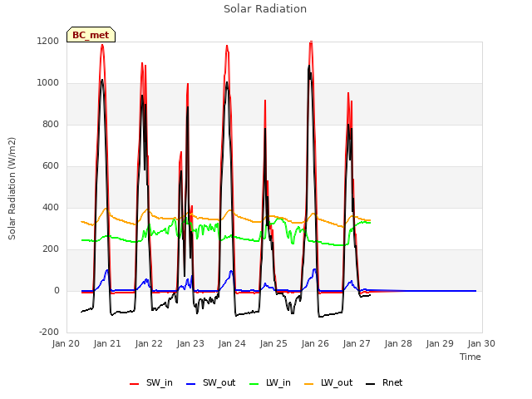The width and height of the screenshot is (532, 399).
Task: Click the 1200 y-axis tick label
Action: tap(48, 41)
